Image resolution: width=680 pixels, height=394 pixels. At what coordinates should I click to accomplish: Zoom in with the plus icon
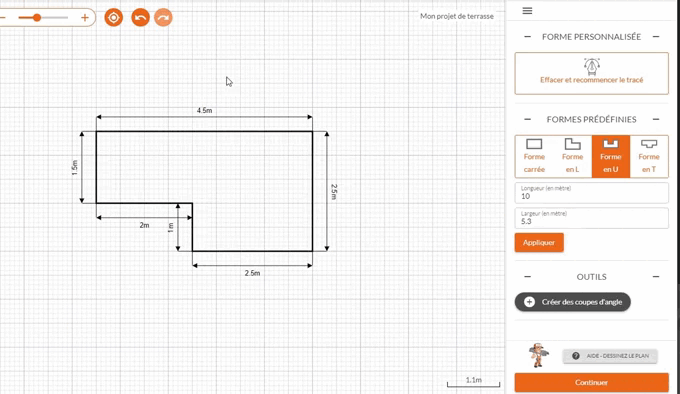click(x=85, y=18)
